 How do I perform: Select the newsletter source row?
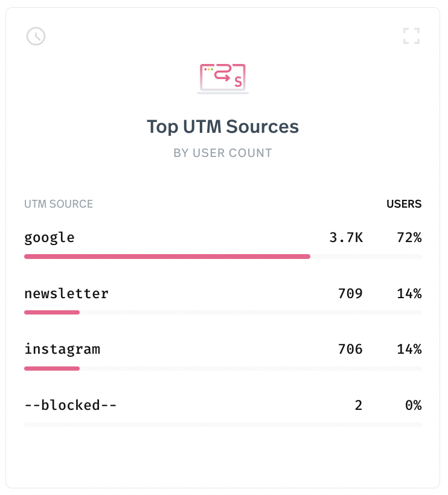[x=223, y=300]
